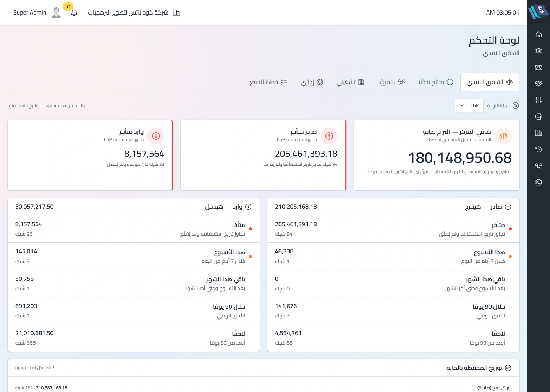Viewport: 550px width, 392px height.
Task: Click the outgoing متأخر row with 94 cheques
Action: (393, 229)
